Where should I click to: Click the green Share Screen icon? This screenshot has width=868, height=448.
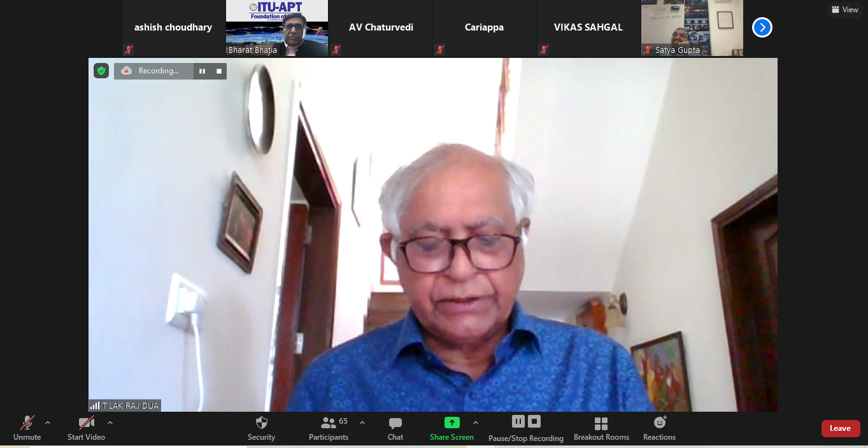point(452,423)
